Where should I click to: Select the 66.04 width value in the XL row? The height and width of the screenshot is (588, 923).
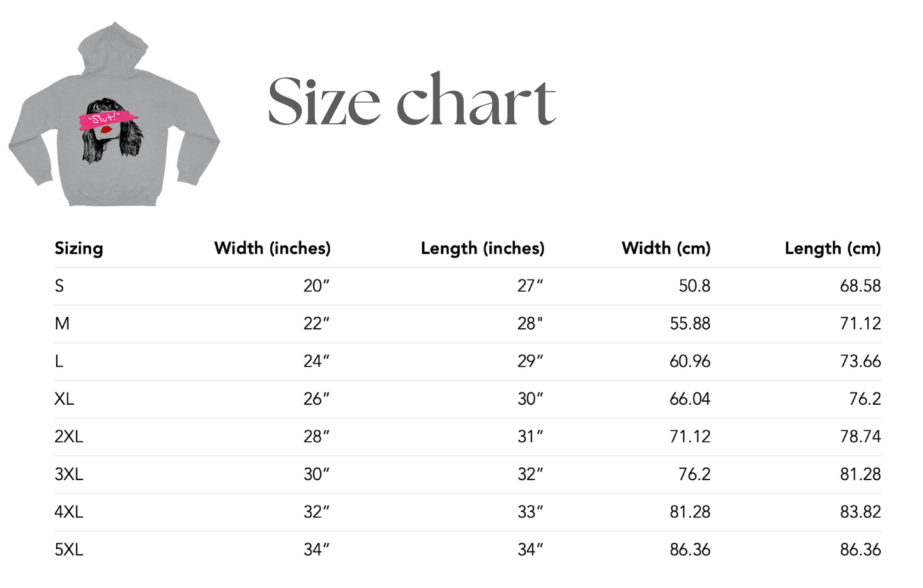pos(690,399)
